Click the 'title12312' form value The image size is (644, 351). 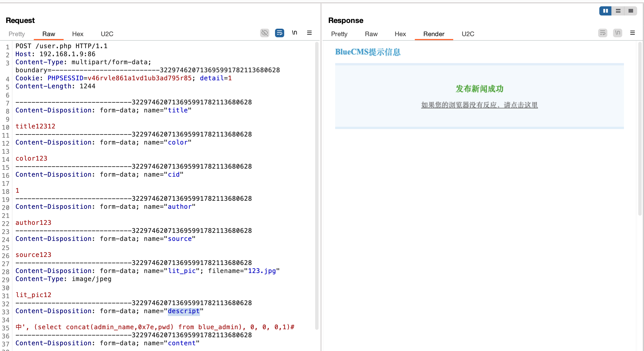35,126
